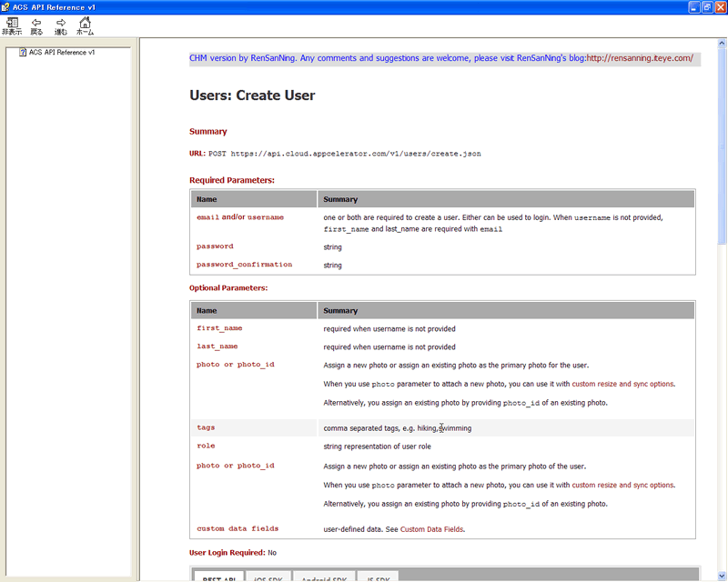Switch to the JS SDK tab
This screenshot has height=582, width=728.
pyautogui.click(x=377, y=577)
